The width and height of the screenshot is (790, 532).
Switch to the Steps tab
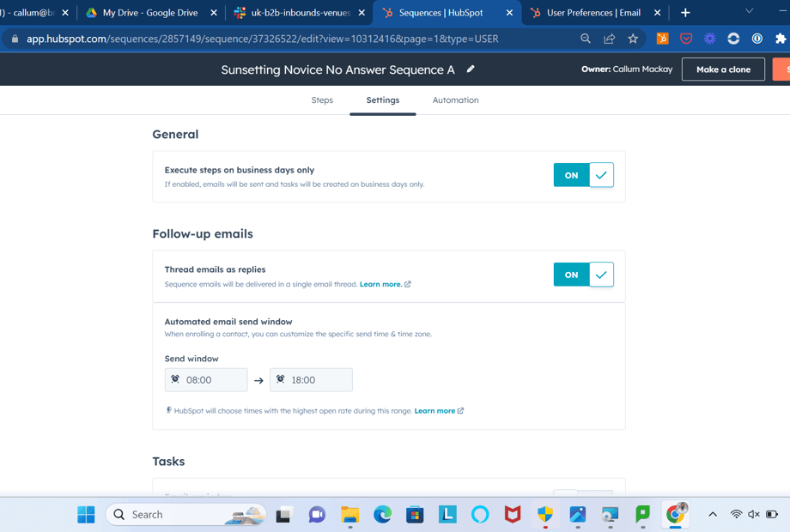click(322, 100)
